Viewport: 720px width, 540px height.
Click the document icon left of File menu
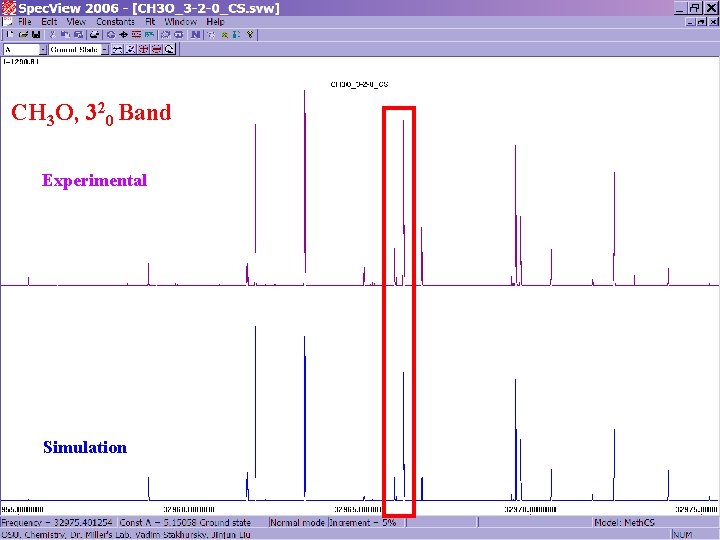[x=7, y=22]
